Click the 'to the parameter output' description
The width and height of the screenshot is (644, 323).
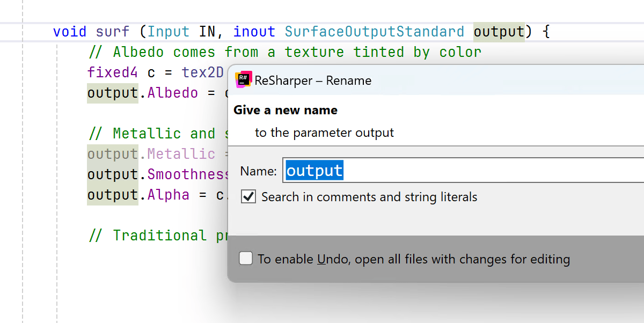(x=324, y=133)
